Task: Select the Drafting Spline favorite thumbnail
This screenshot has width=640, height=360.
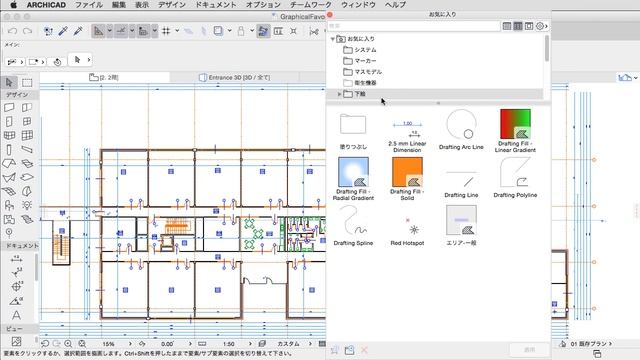Action: coord(353,220)
